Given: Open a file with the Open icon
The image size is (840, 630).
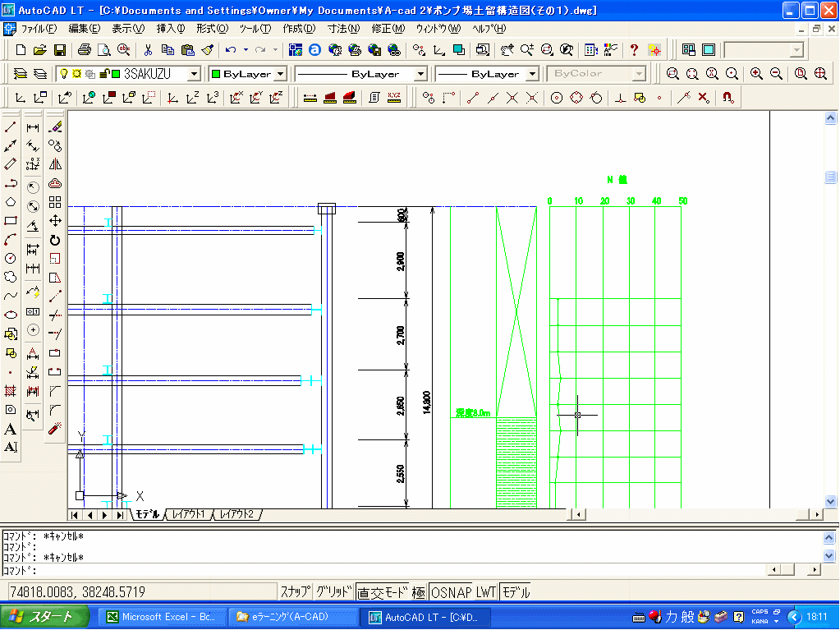Looking at the screenshot, I should click(x=39, y=50).
